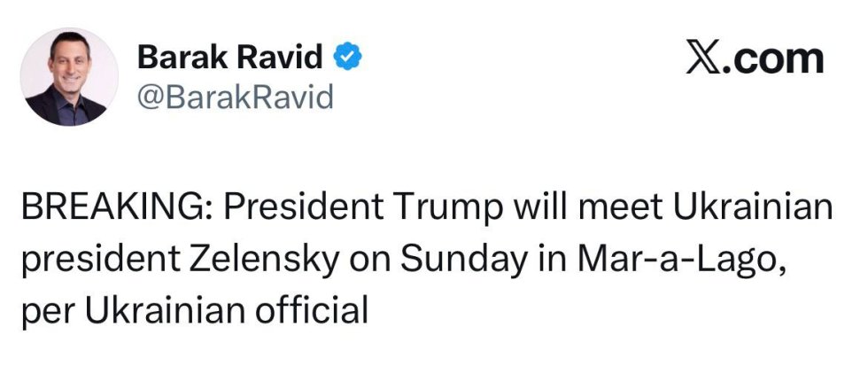Open the Barak Ravid display name
The width and height of the screenshot is (868, 366).
pos(229,58)
